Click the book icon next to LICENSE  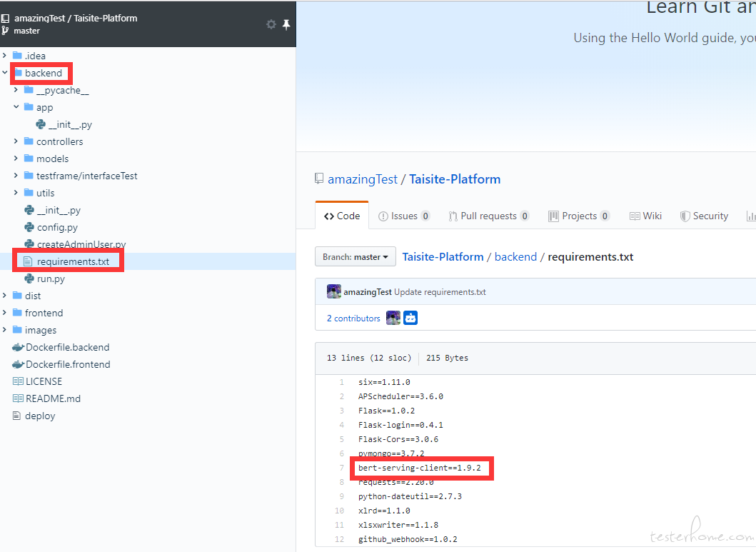click(18, 381)
